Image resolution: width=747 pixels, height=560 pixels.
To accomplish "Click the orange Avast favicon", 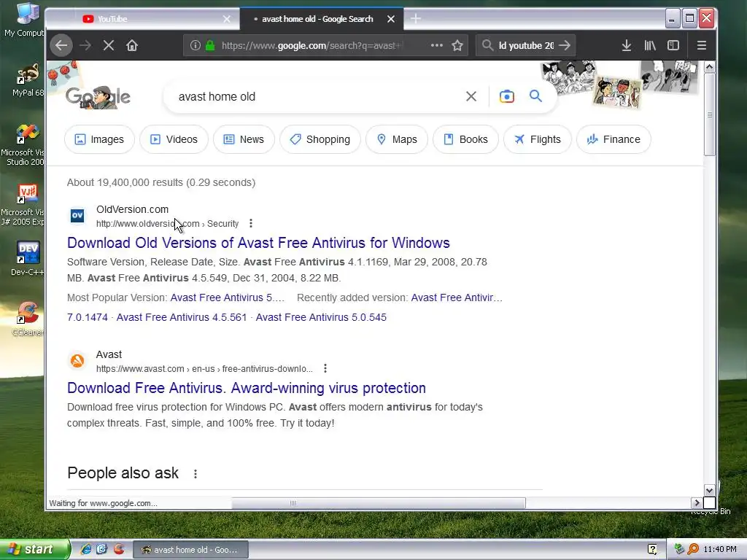I will 77,360.
